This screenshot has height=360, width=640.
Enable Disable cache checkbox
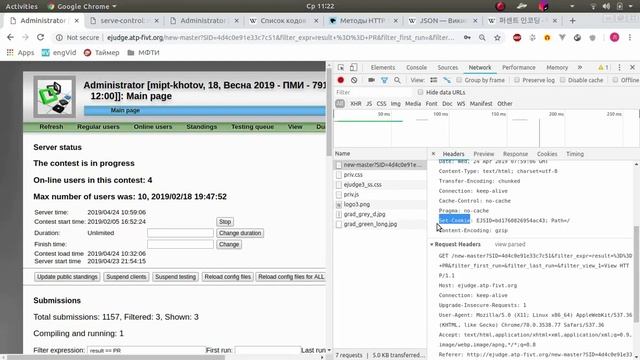pyautogui.click(x=563, y=80)
